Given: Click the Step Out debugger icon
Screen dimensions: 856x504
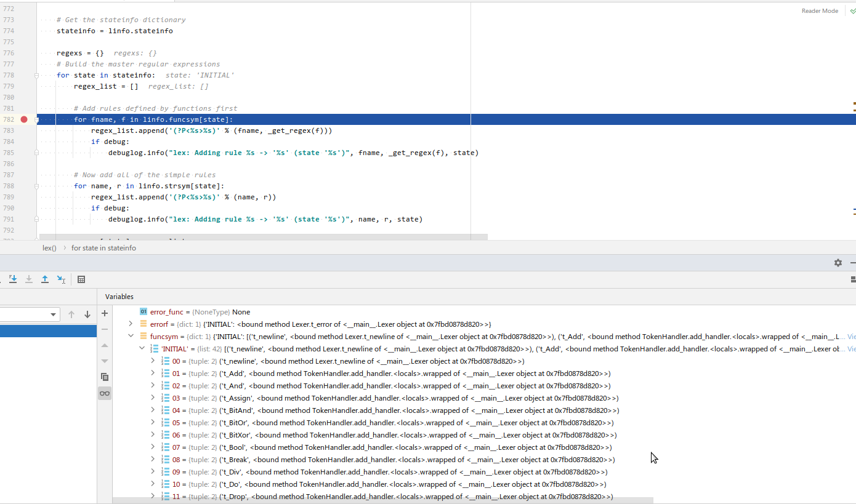Looking at the screenshot, I should pos(44,279).
